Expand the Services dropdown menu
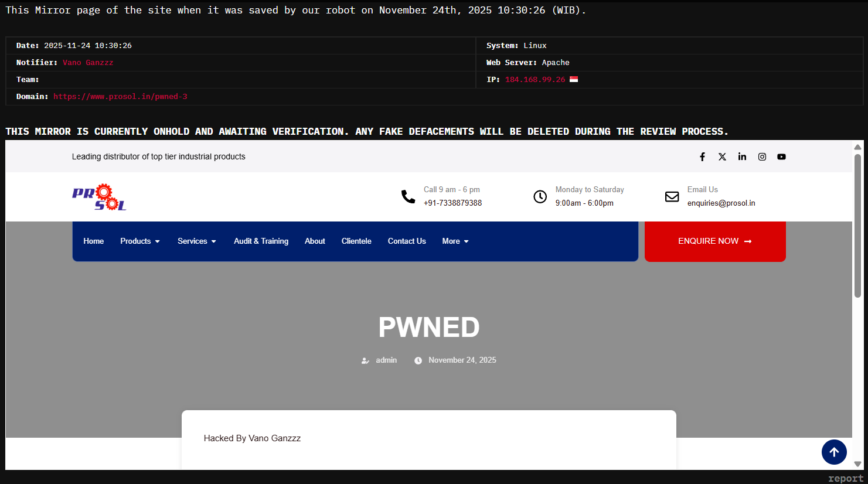The width and height of the screenshot is (868, 484). [196, 241]
